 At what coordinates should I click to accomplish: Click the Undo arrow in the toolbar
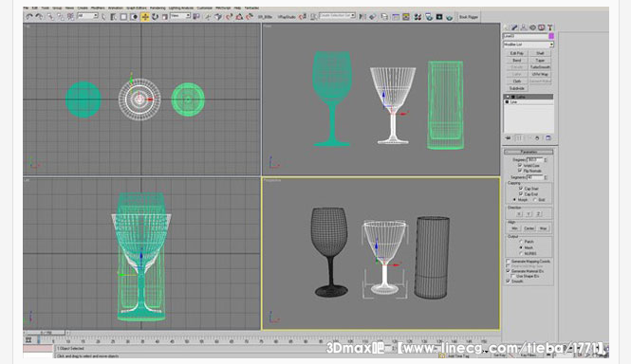29,17
